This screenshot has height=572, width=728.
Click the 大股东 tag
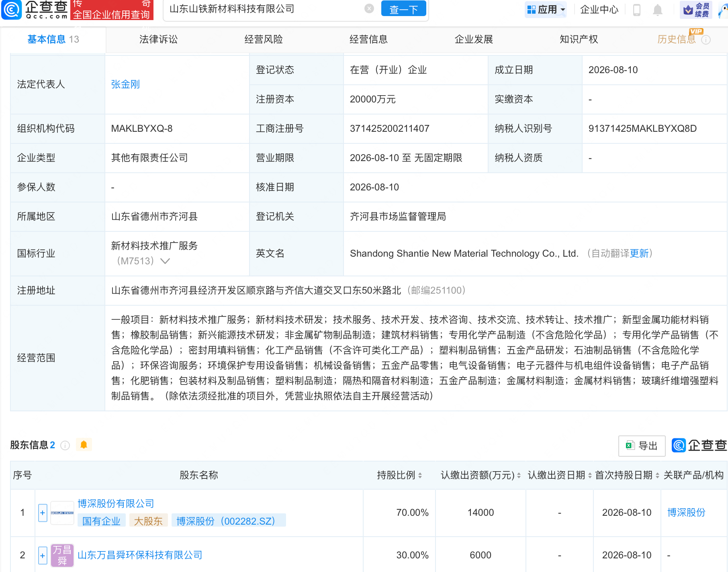[148, 521]
